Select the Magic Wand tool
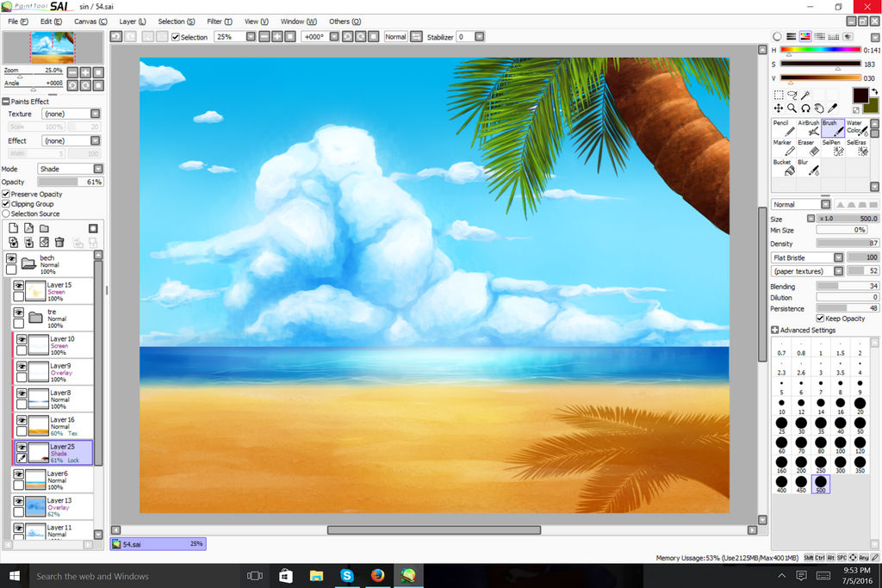Viewport: 882px width, 588px height. click(805, 96)
